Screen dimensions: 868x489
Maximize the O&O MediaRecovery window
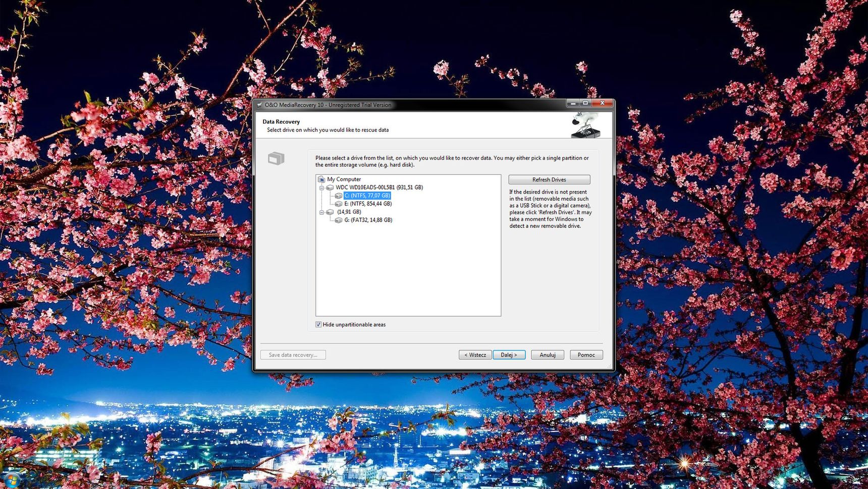tap(585, 103)
